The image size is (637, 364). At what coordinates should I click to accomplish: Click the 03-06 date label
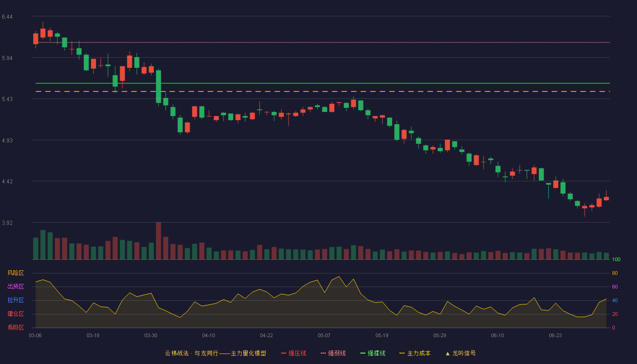35,335
